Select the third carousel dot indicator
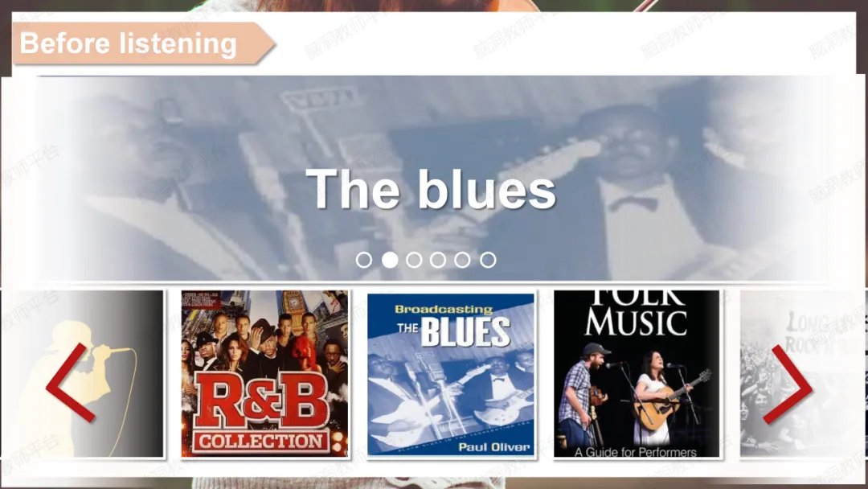This screenshot has height=489, width=868. tap(414, 260)
